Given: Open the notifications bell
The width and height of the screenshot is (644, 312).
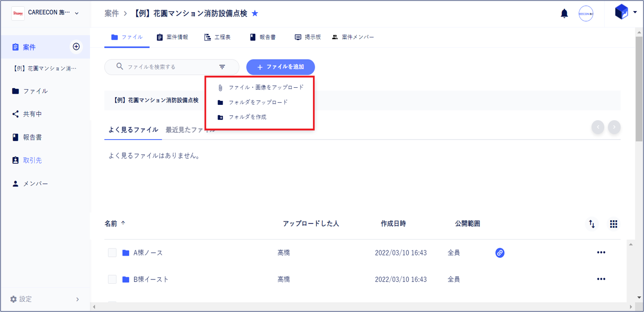Looking at the screenshot, I should click(564, 14).
